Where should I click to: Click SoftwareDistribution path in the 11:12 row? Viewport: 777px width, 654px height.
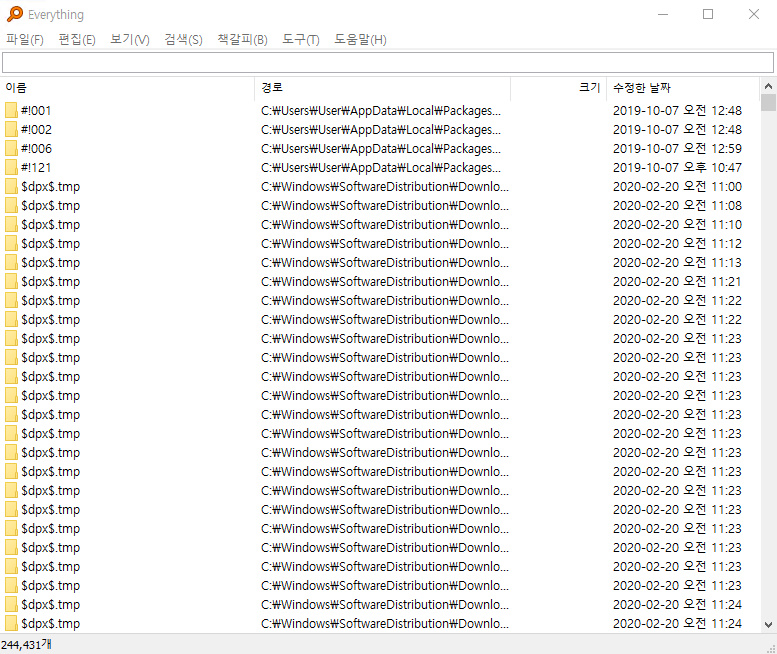click(385, 243)
